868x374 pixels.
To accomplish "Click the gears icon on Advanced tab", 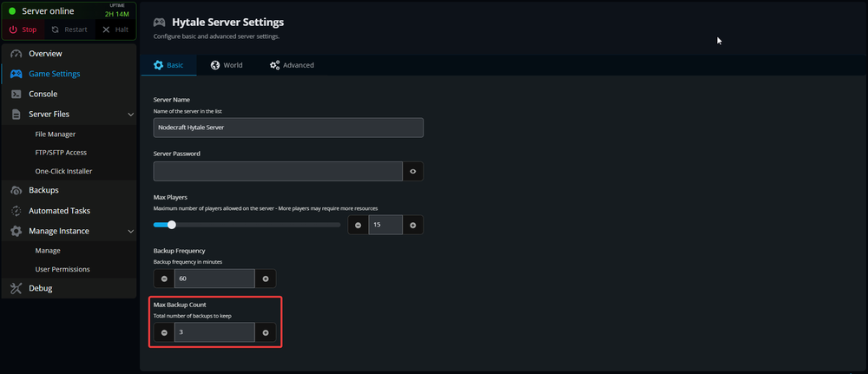I will 274,65.
